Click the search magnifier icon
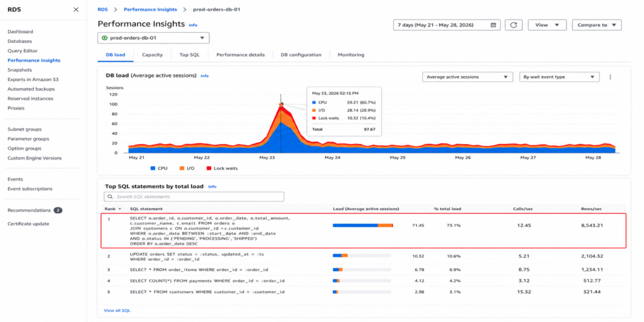Image resolution: width=644 pixels, height=322 pixels. coord(110,197)
